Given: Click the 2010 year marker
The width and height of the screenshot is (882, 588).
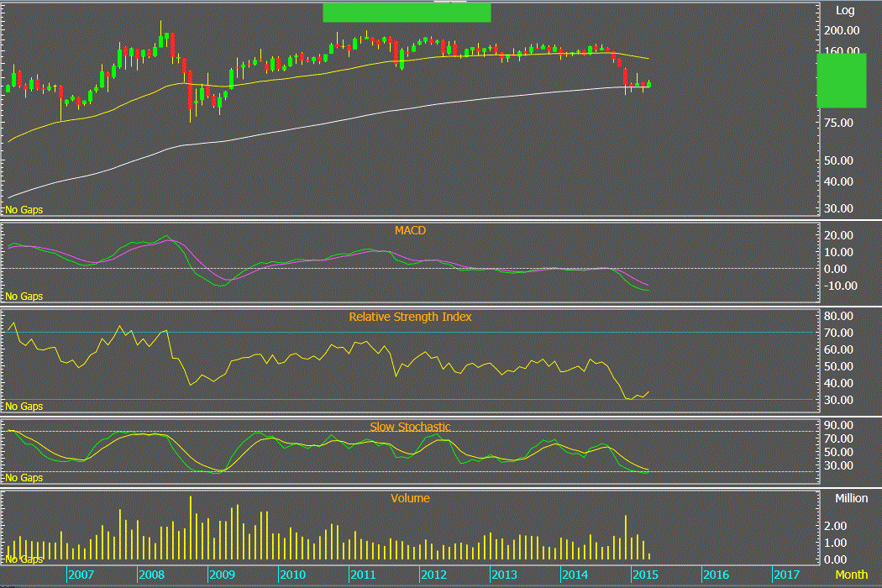Looking at the screenshot, I should (x=293, y=575).
